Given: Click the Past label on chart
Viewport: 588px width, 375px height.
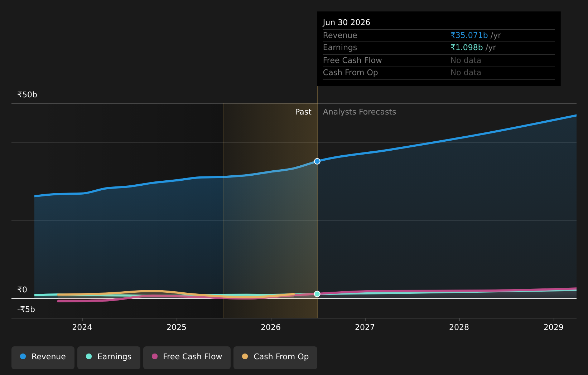Looking at the screenshot, I should (x=303, y=112).
